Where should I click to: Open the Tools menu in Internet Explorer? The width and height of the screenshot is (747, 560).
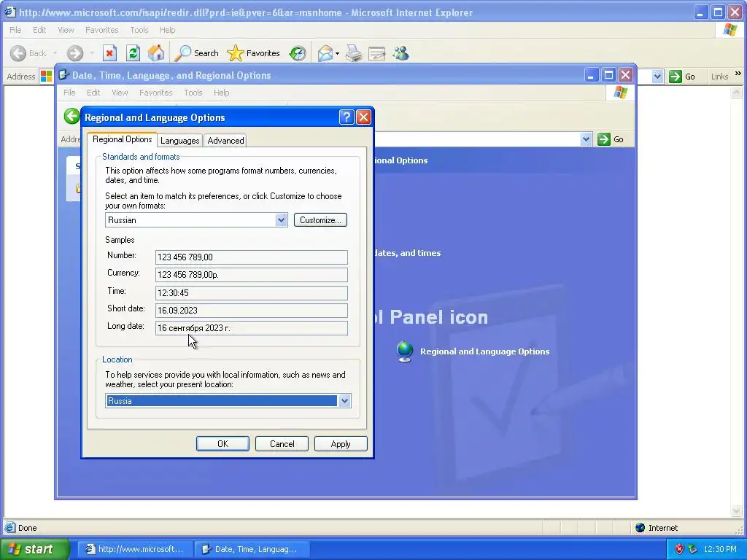(139, 29)
